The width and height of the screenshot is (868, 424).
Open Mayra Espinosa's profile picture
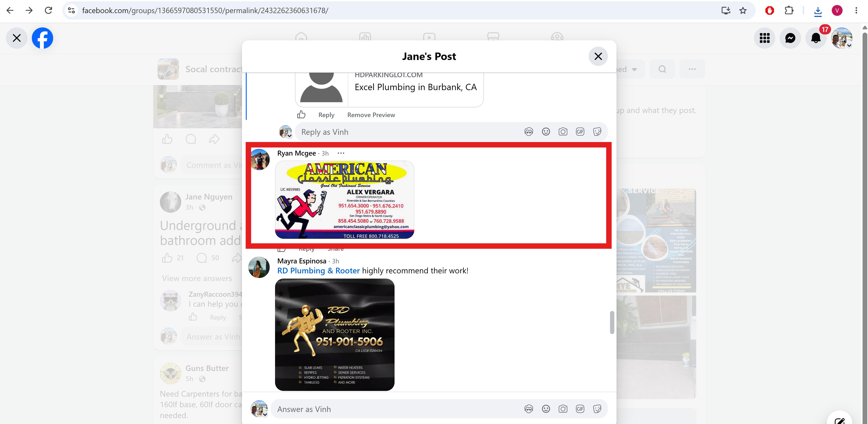259,267
